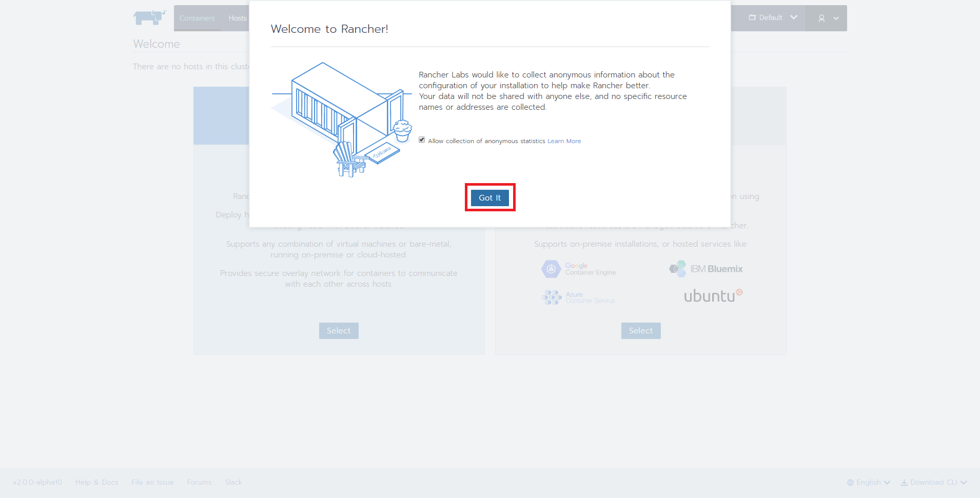Click the Azure Container Service logo
This screenshot has width=980, height=498.
[x=579, y=297]
